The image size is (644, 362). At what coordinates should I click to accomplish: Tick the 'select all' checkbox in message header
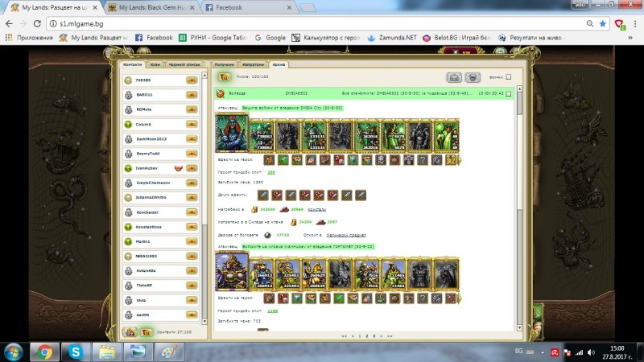point(508,78)
